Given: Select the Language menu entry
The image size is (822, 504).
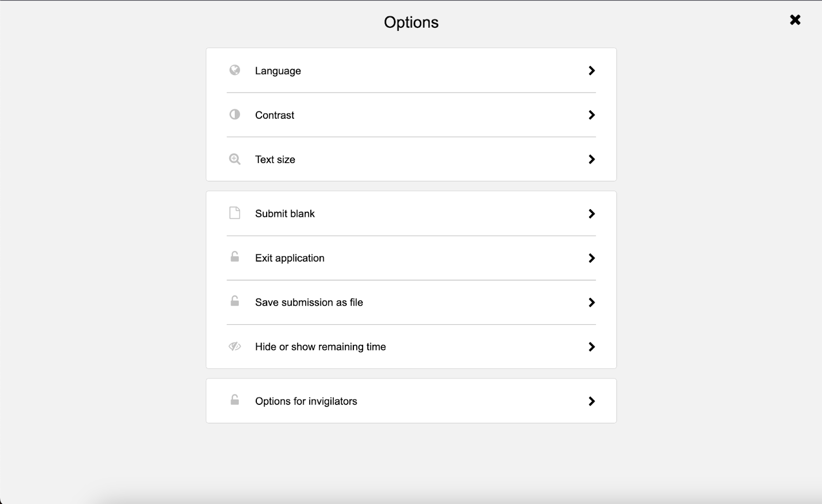Looking at the screenshot, I should tap(411, 70).
